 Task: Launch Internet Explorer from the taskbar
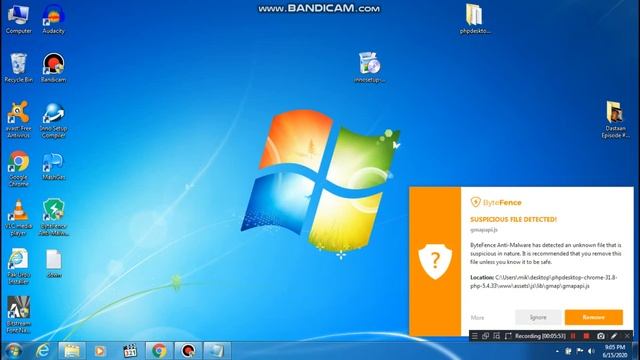click(x=42, y=351)
